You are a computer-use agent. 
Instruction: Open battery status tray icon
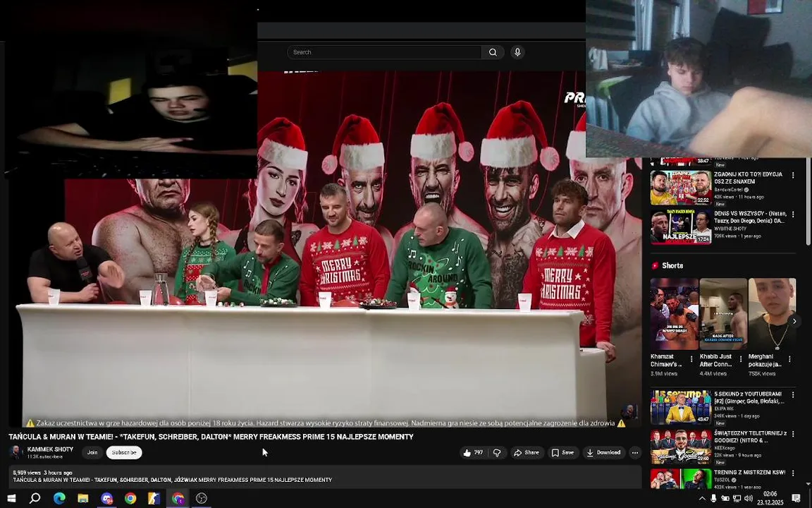coord(725,499)
